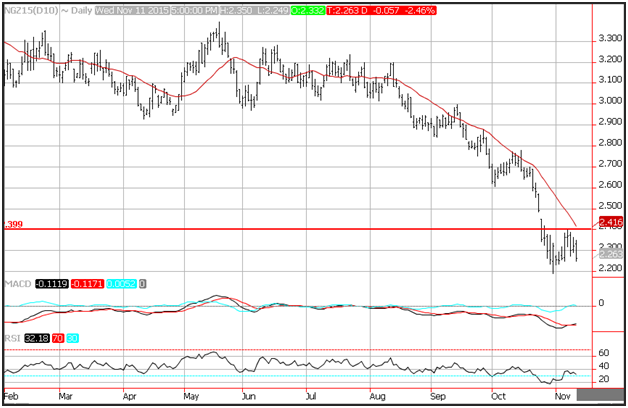Click the cyan MACD histogram value box
628x408 pixels.
[122, 283]
